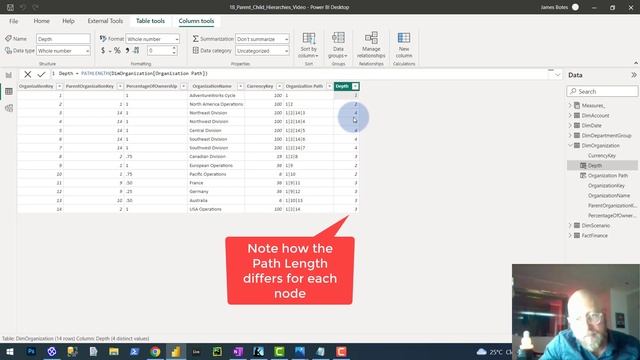Apply thousands separator comma icon
The height and width of the screenshot is (360, 640).
(127, 51)
